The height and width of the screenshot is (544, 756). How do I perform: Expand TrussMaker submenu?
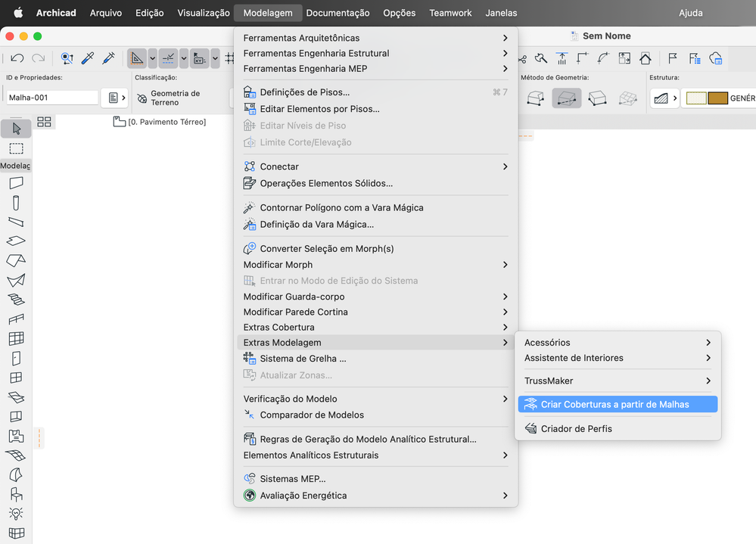tap(618, 381)
